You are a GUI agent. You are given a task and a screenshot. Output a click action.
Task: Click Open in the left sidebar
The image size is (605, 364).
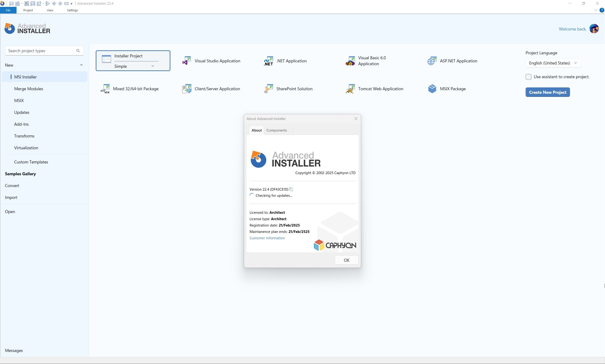point(10,212)
